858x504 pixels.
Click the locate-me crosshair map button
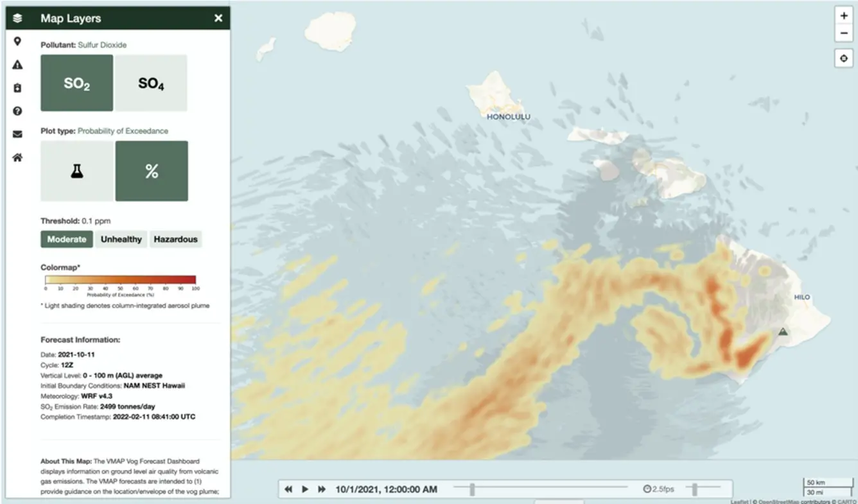(844, 58)
